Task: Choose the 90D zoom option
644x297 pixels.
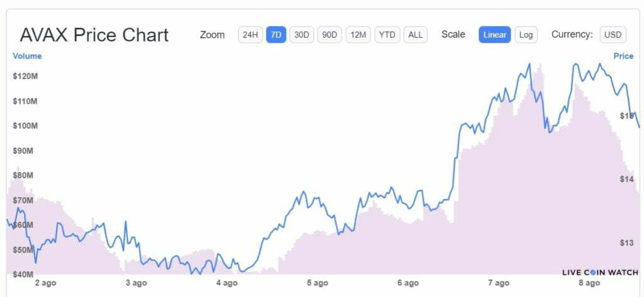Action: (x=329, y=35)
